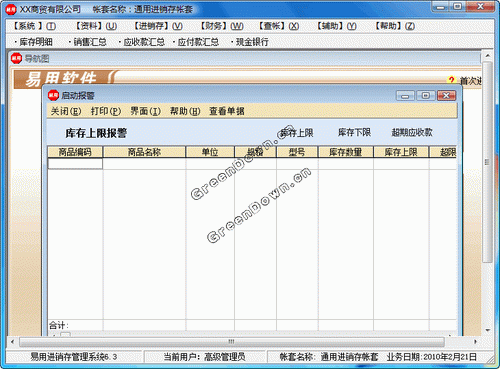Viewport: 500px width, 369px height.
Task: Click the 型号 column header
Action: 297,152
